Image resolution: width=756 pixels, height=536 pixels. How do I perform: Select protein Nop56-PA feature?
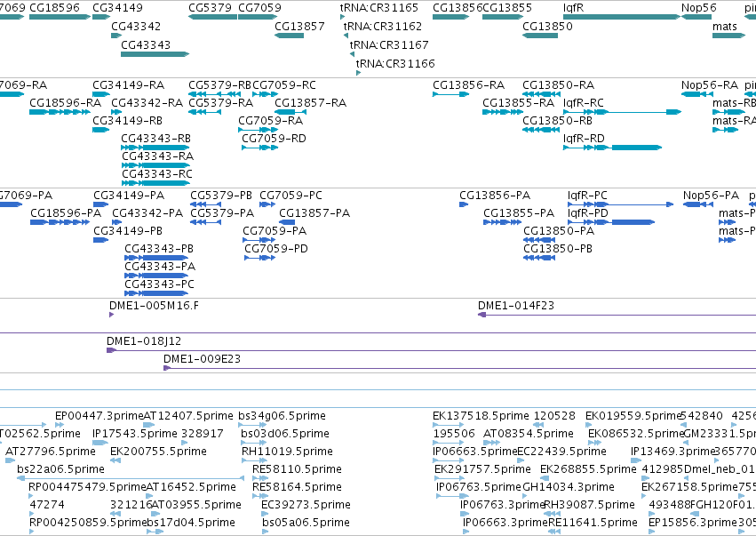coord(697,204)
